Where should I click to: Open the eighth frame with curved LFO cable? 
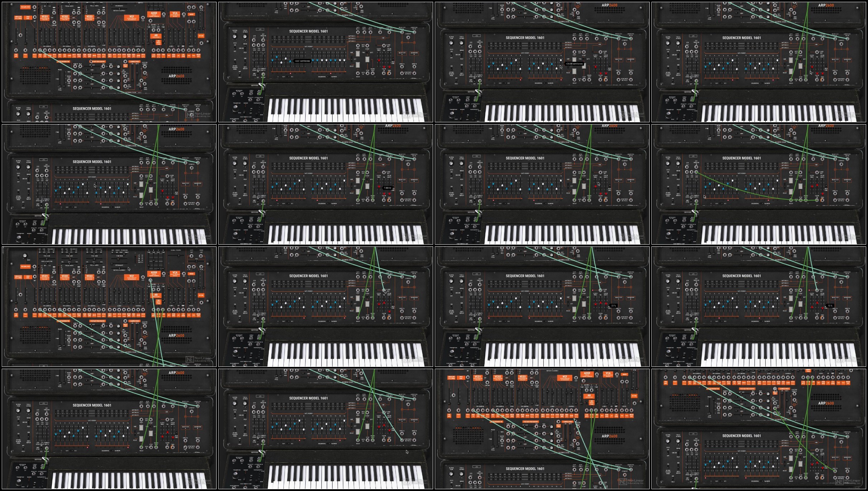click(x=758, y=184)
